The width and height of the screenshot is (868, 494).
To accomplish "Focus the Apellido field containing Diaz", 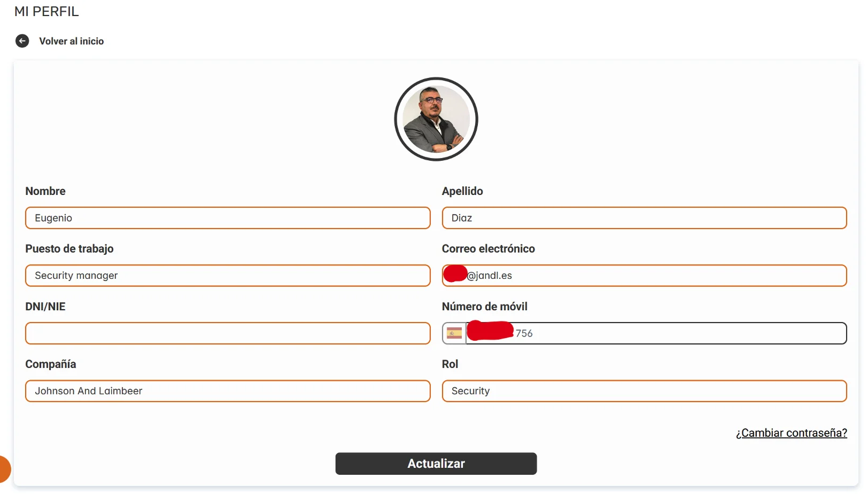I will [x=645, y=218].
